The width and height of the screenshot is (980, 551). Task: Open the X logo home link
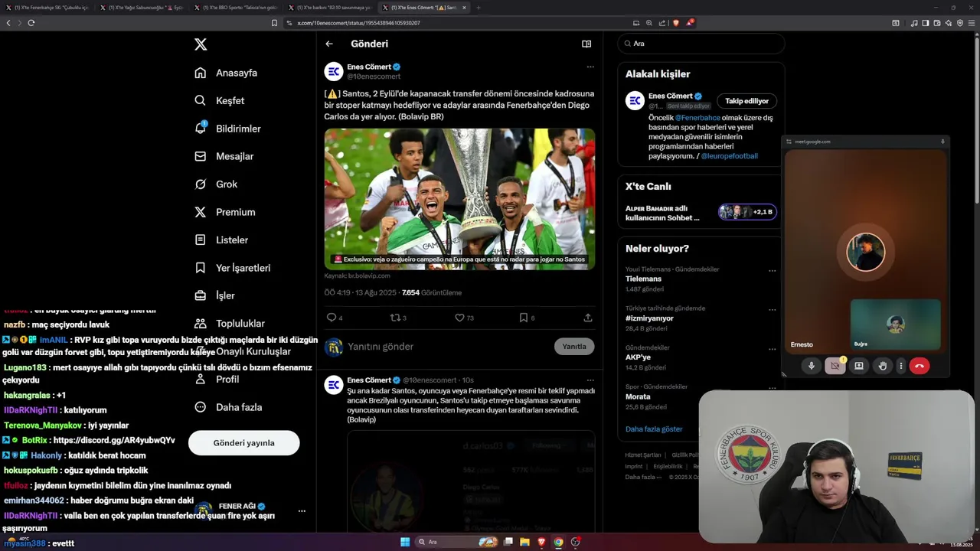point(201,44)
